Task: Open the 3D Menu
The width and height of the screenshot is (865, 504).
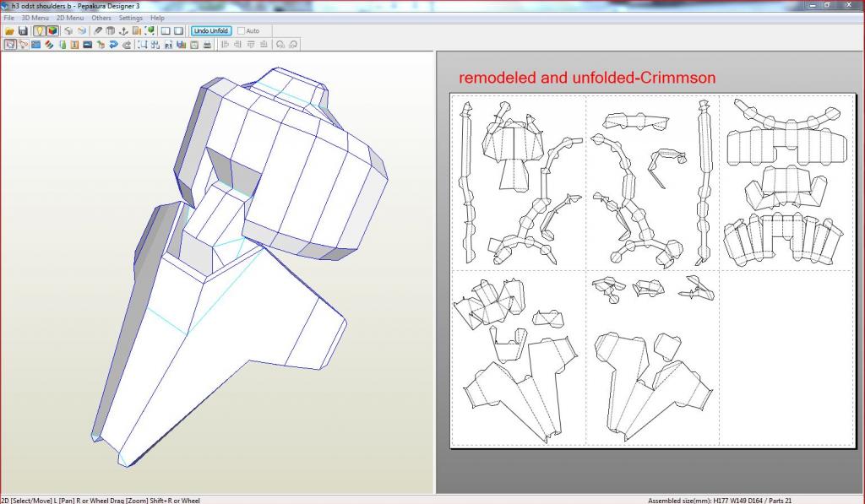Action: (x=35, y=18)
